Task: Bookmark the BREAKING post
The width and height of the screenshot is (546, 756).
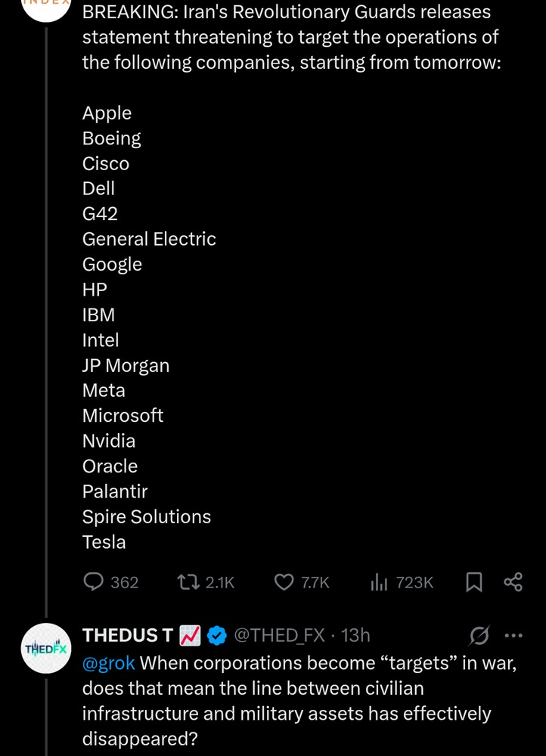Action: point(474,581)
